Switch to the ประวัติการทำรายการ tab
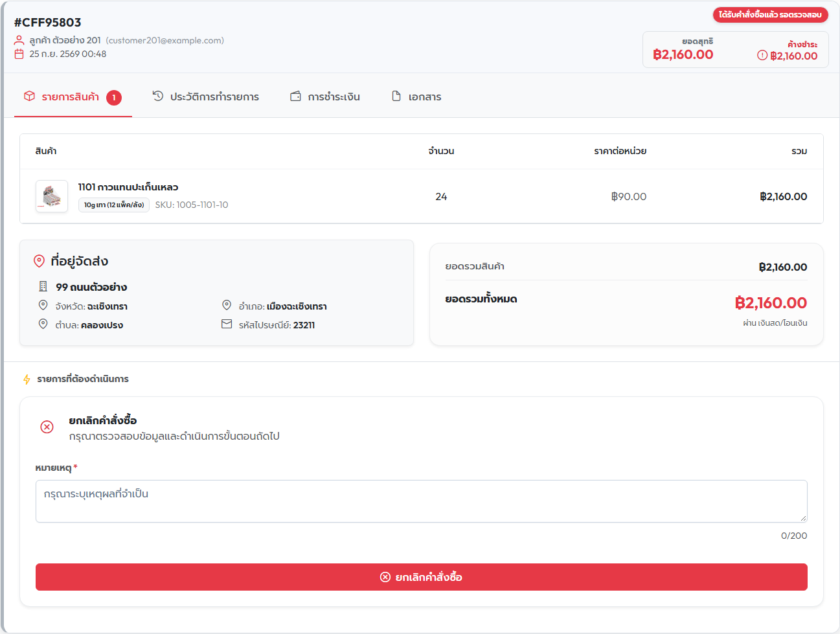This screenshot has height=634, width=840. click(x=205, y=97)
